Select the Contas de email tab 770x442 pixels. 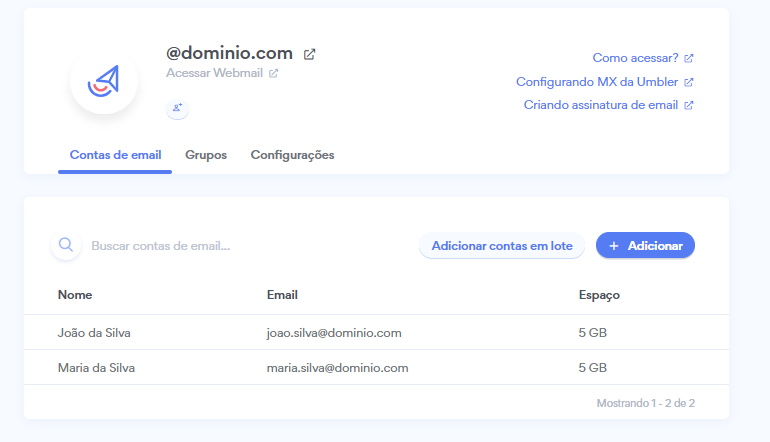click(x=115, y=155)
